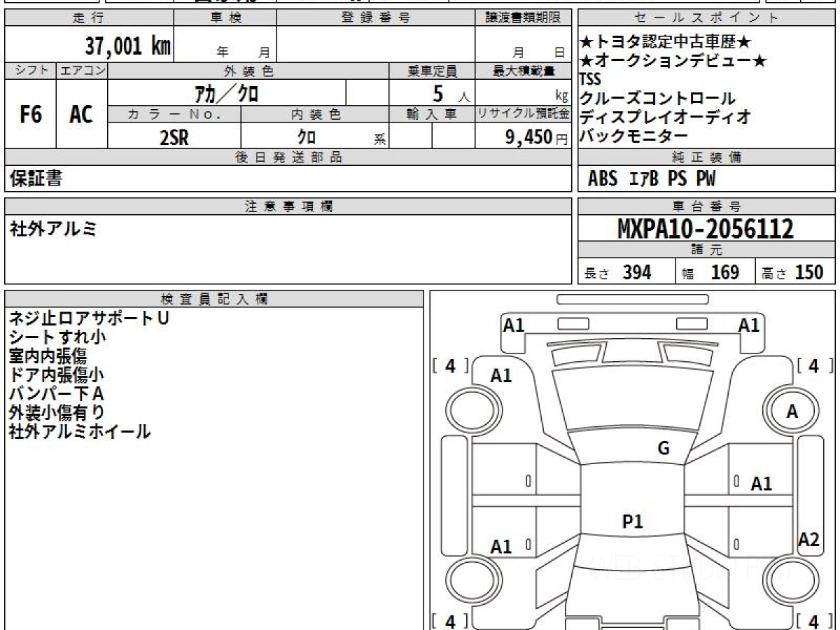The width and height of the screenshot is (840, 630).
Task: Select the 最大積載量 header
Action: tap(523, 71)
